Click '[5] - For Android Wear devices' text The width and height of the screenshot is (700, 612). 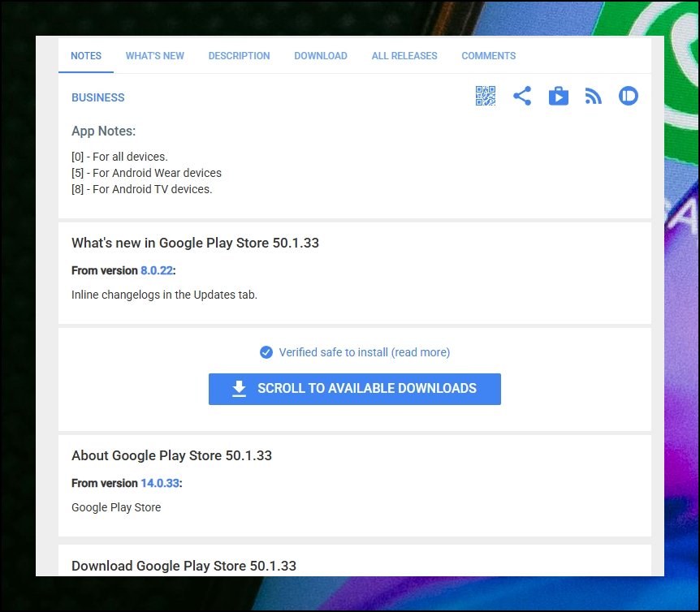coord(146,173)
